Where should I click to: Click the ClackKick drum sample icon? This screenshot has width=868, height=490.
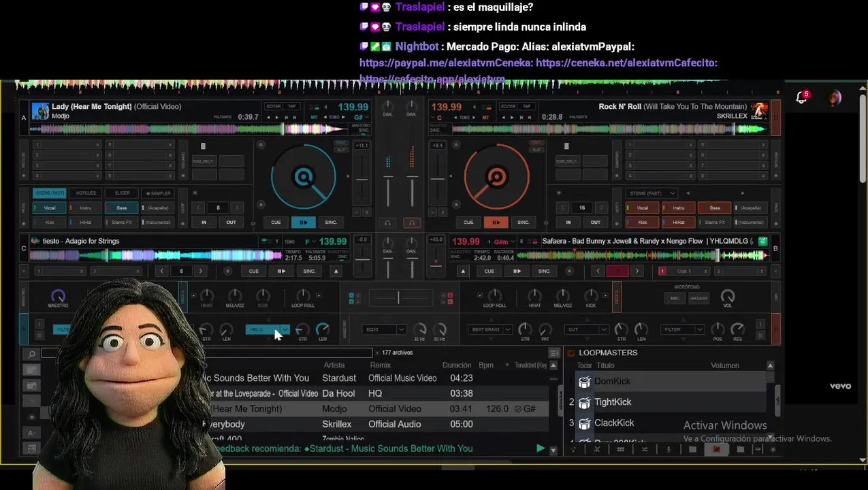(584, 423)
